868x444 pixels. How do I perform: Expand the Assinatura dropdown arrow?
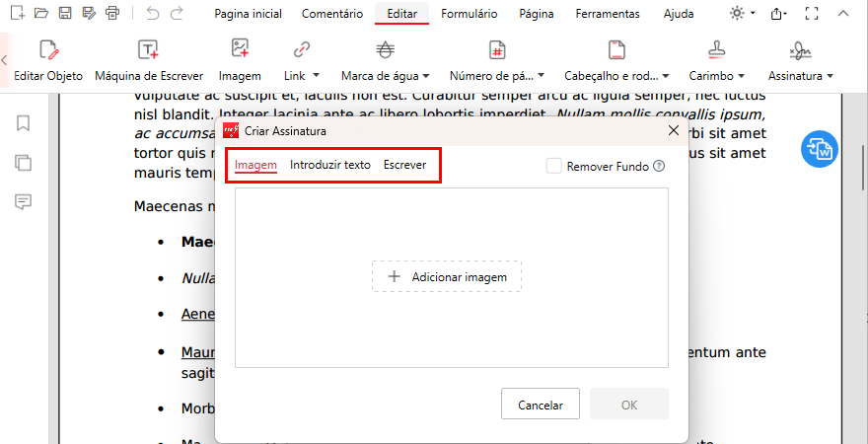[830, 75]
